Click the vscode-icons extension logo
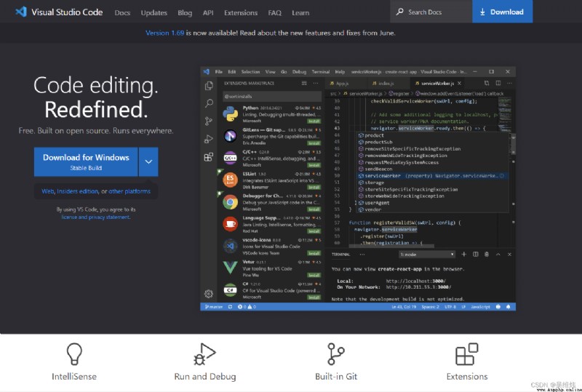Viewport: 582px width, 392px height. pos(230,246)
